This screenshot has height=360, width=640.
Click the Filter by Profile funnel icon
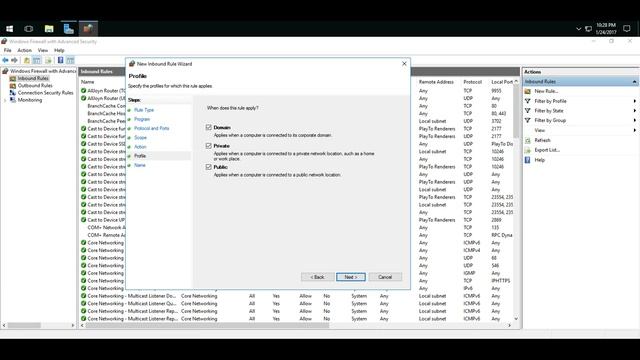[x=528, y=101]
